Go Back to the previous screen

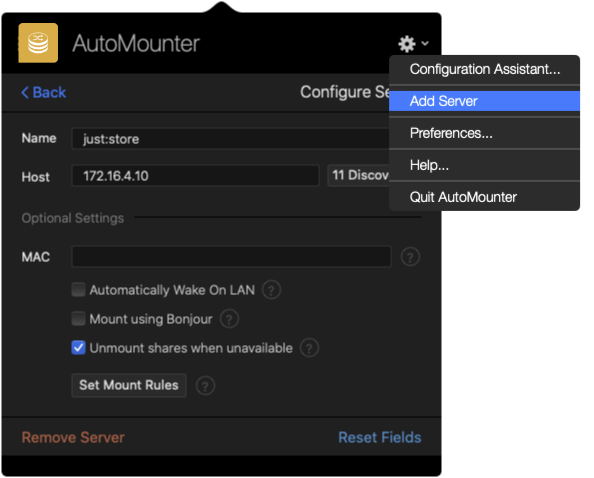(44, 92)
